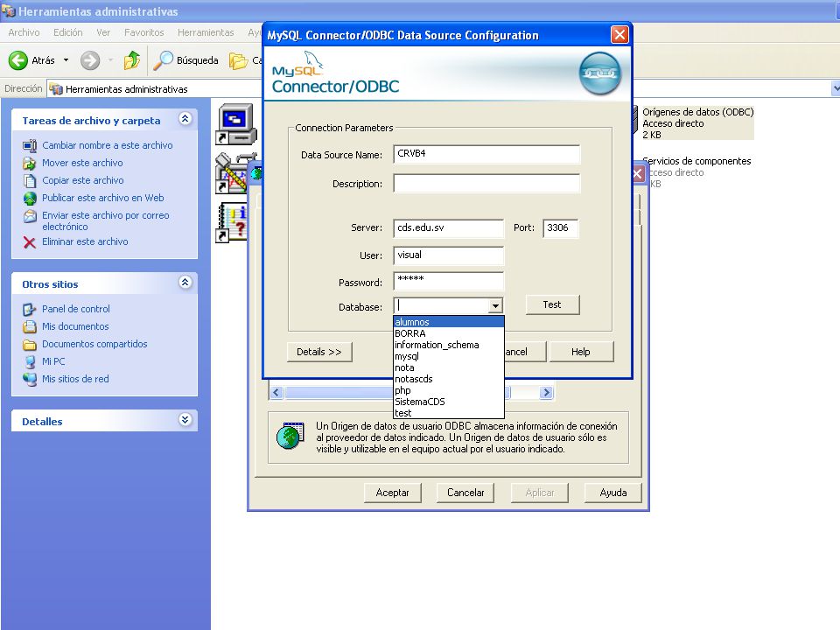Image resolution: width=840 pixels, height=630 pixels.
Task: Click the publish to Web globe icon
Action: pyautogui.click(x=30, y=199)
